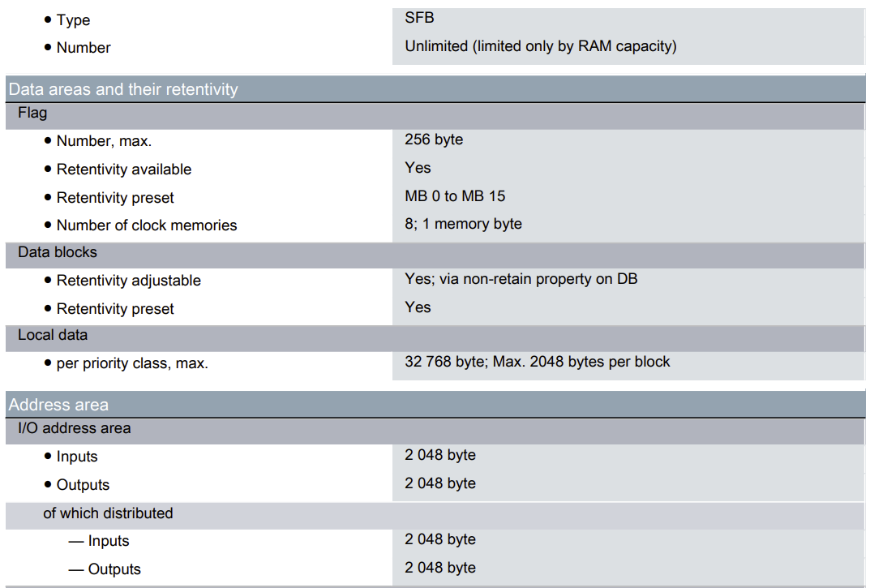Click the "per priority class, max." label
Screen dimensions: 870x588
[132, 363]
